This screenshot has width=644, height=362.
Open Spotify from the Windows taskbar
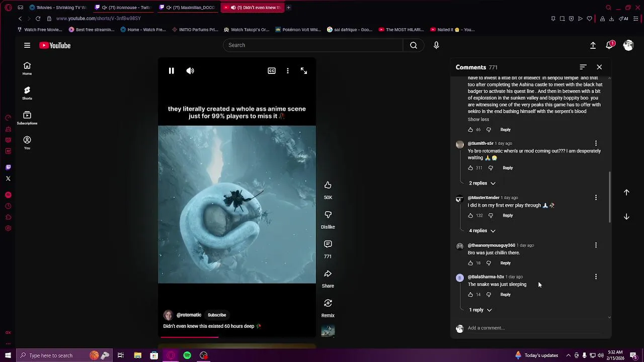(187, 355)
